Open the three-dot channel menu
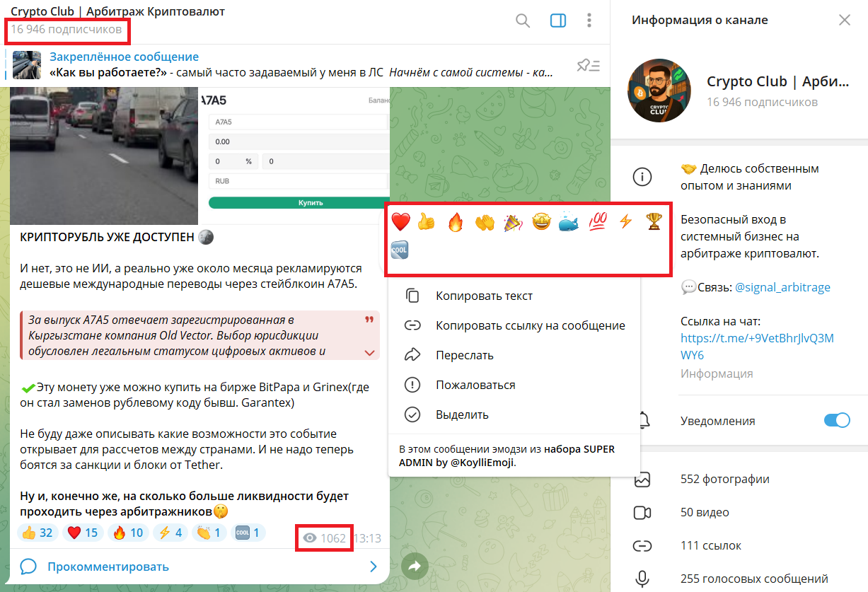The image size is (868, 592). (x=589, y=21)
